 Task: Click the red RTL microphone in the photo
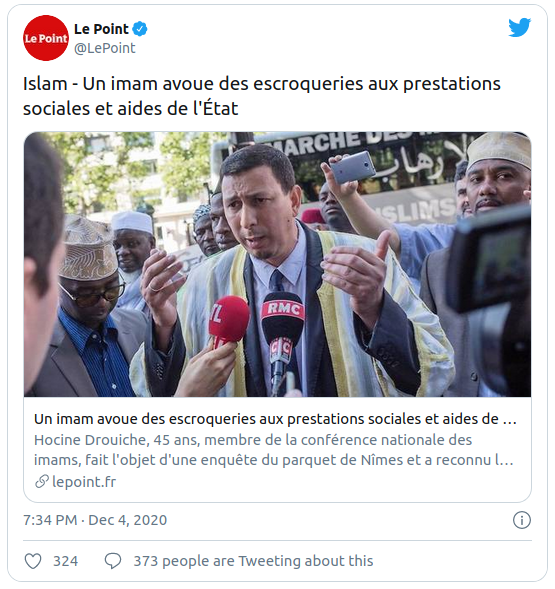pyautogui.click(x=228, y=321)
